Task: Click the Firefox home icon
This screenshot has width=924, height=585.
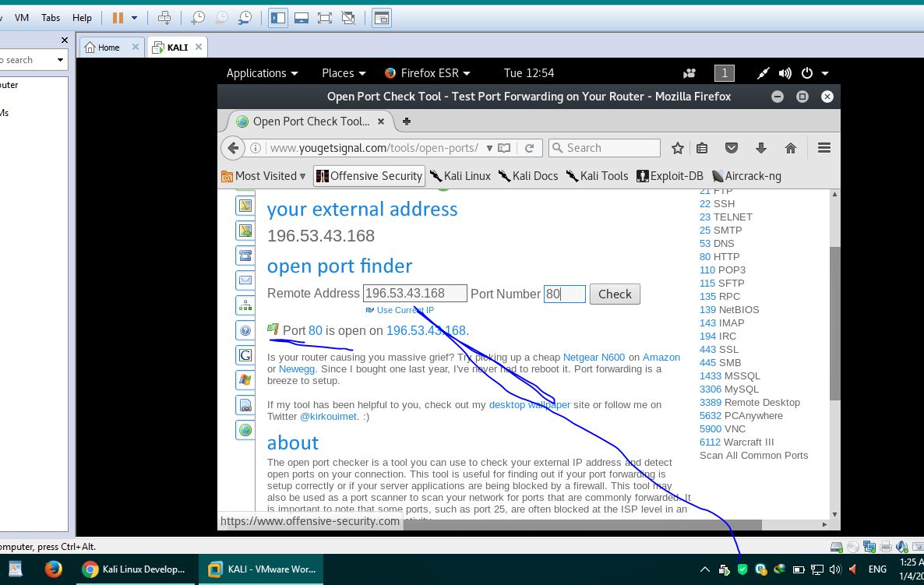Action: click(x=791, y=148)
